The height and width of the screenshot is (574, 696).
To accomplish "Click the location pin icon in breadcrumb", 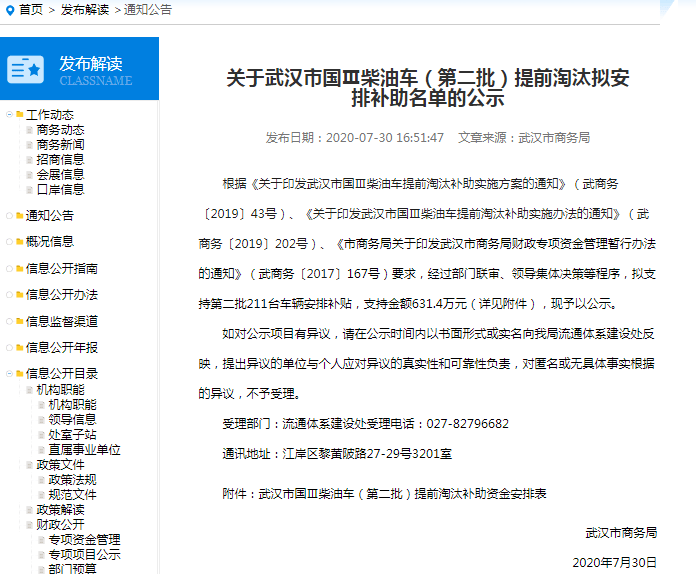I will click(x=9, y=10).
